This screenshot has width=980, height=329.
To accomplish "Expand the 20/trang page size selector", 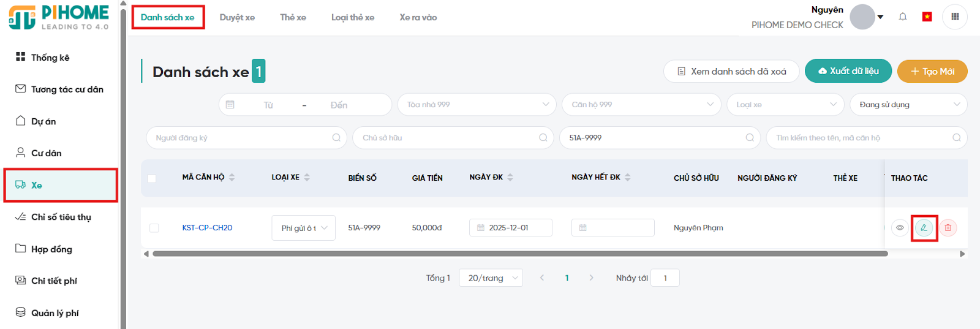I will coord(491,278).
